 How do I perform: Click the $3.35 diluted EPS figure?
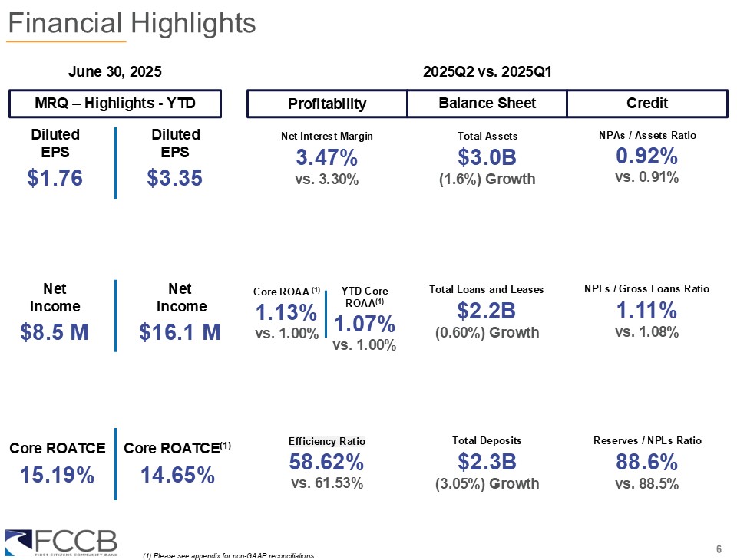175,178
